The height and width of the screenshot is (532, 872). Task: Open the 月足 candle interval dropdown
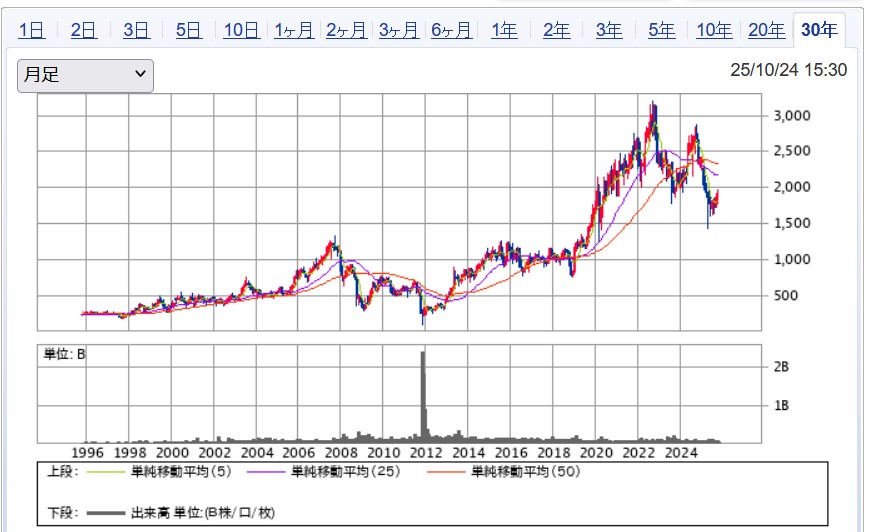pos(85,76)
